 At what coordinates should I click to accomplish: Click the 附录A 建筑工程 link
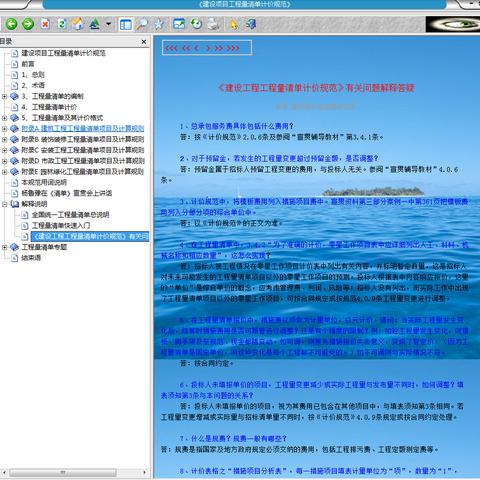pyautogui.click(x=83, y=129)
